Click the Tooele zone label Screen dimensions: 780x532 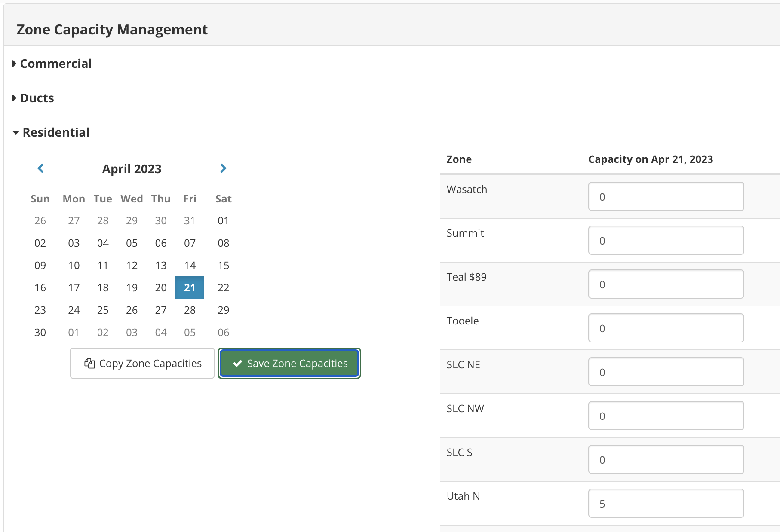(x=462, y=321)
